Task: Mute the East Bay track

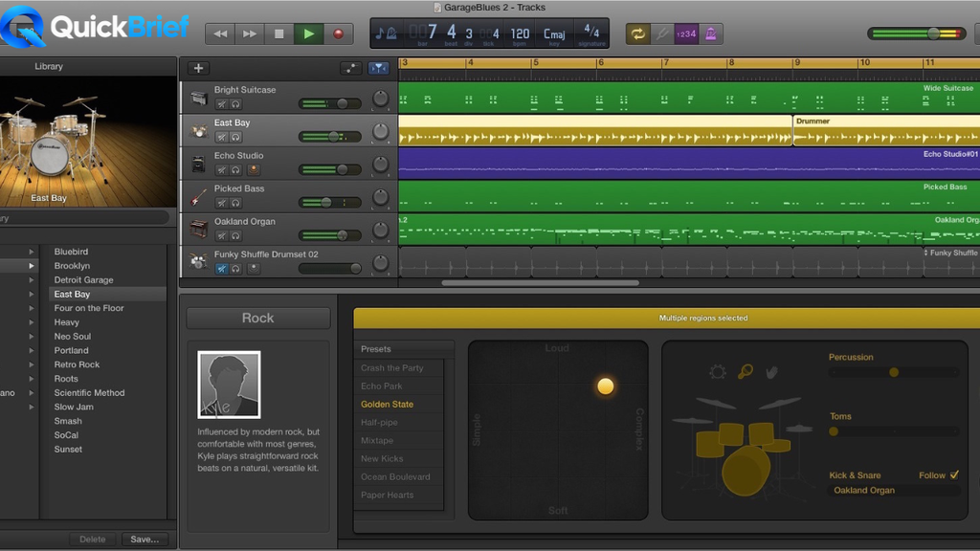Action: coord(221,137)
